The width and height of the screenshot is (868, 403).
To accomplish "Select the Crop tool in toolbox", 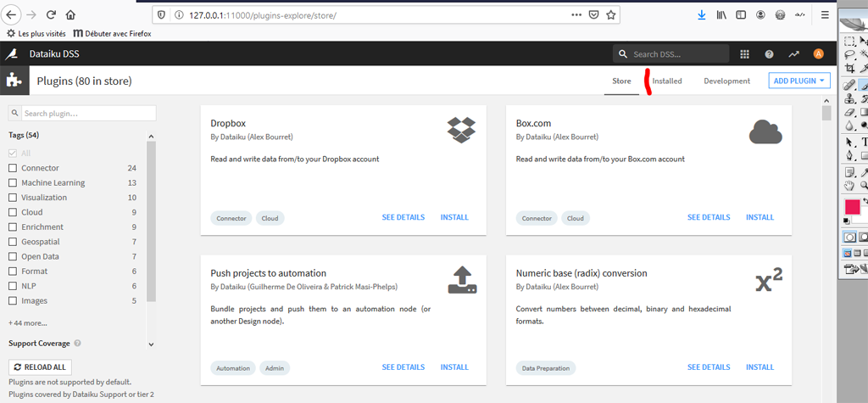I will point(849,68).
